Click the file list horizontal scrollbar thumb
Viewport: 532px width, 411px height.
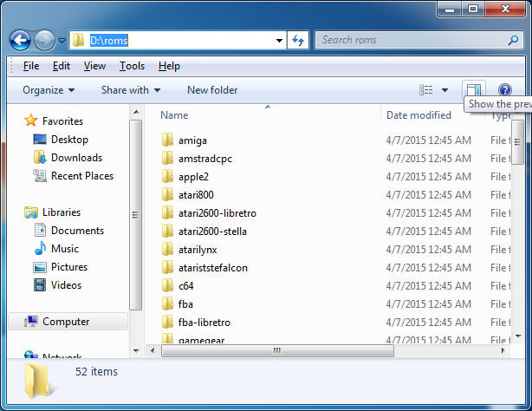click(x=277, y=350)
